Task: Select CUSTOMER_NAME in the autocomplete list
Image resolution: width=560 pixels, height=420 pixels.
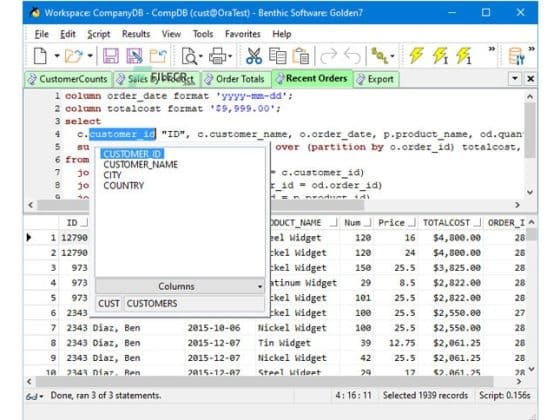Action: point(140,165)
